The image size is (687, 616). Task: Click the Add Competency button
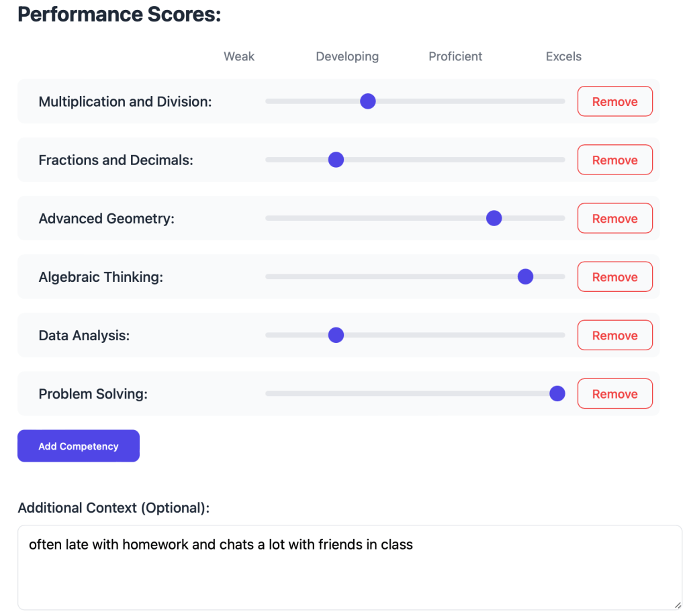pos(79,446)
